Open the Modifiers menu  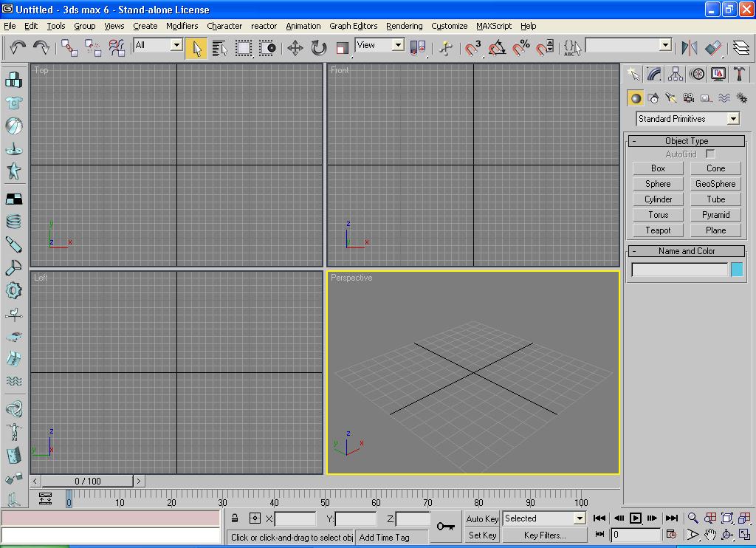[182, 26]
